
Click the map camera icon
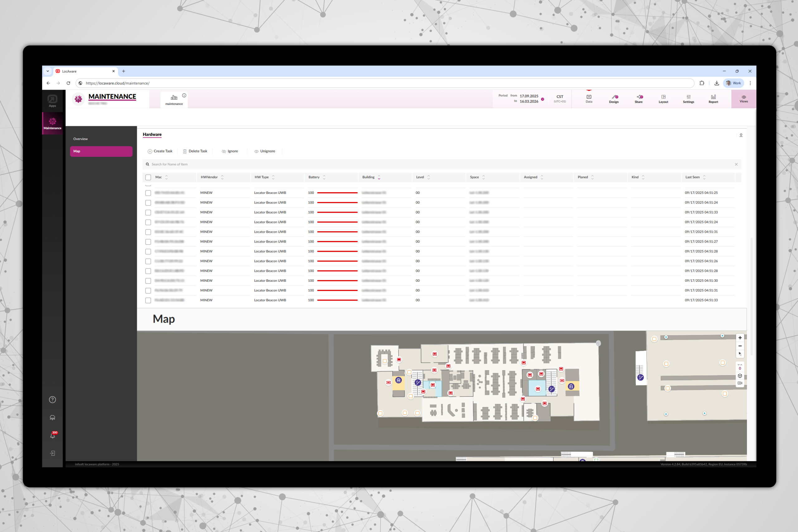point(740,383)
